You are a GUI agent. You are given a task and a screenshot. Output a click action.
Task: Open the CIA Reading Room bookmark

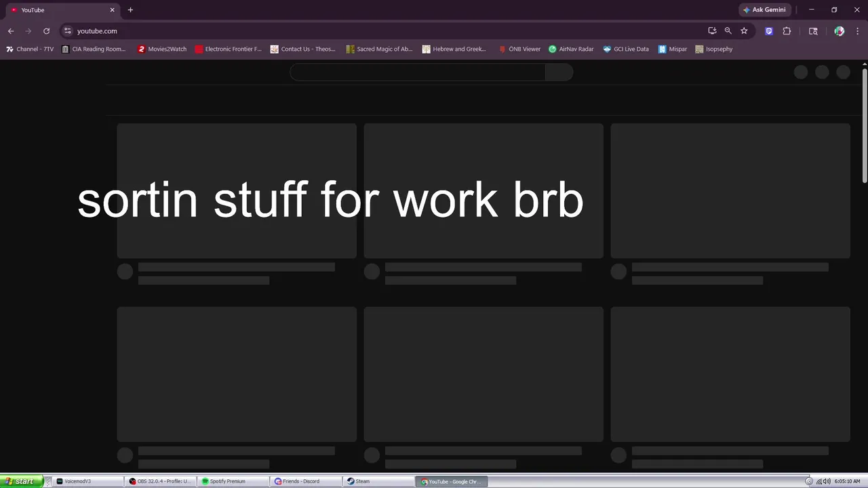click(94, 49)
